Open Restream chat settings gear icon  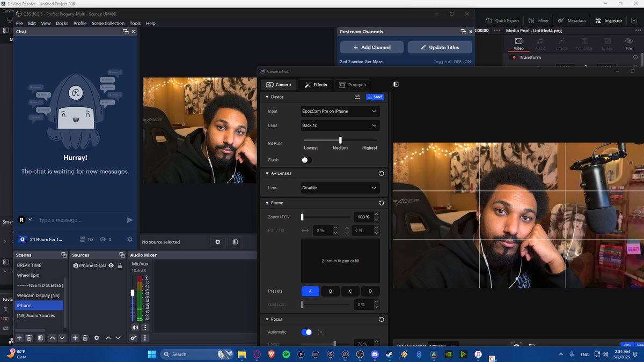[x=129, y=239]
